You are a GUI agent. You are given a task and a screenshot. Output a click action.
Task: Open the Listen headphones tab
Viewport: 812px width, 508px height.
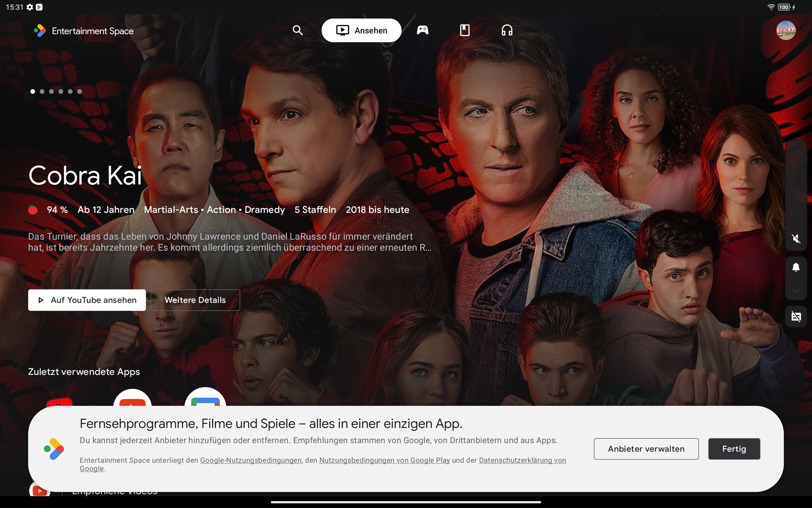507,30
